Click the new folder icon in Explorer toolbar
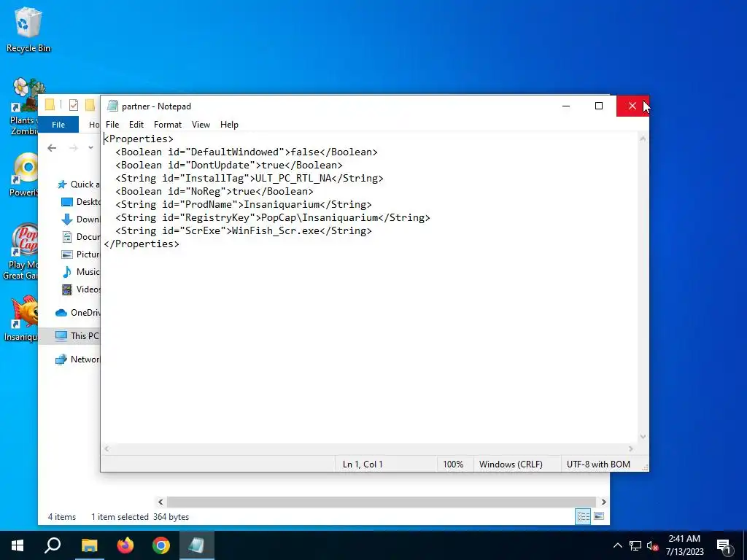 click(x=90, y=105)
